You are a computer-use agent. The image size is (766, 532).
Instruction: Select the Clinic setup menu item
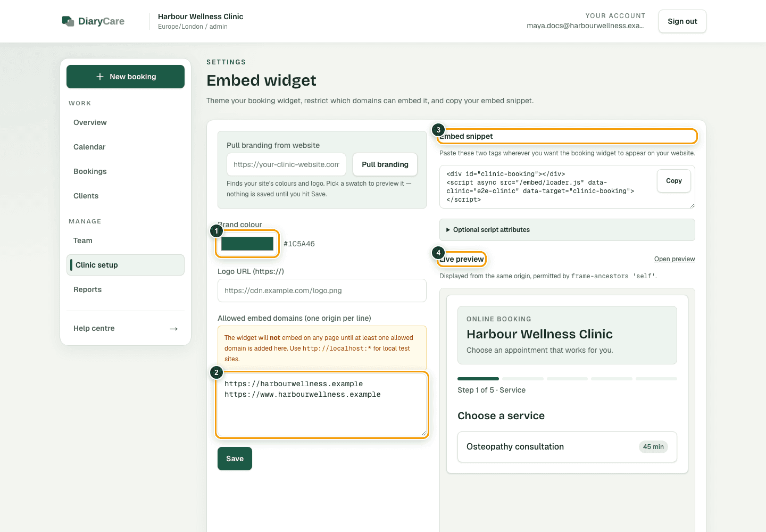pyautogui.click(x=126, y=265)
